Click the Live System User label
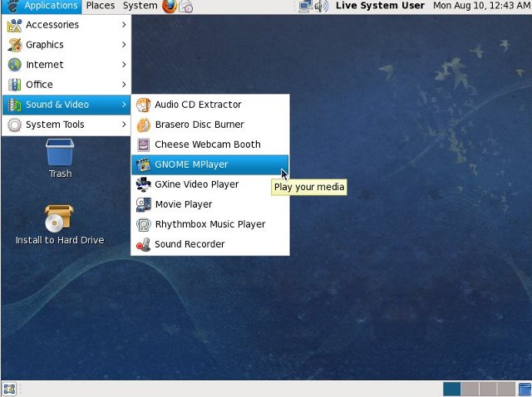Viewport: 532px width, 397px height. pyautogui.click(x=380, y=6)
